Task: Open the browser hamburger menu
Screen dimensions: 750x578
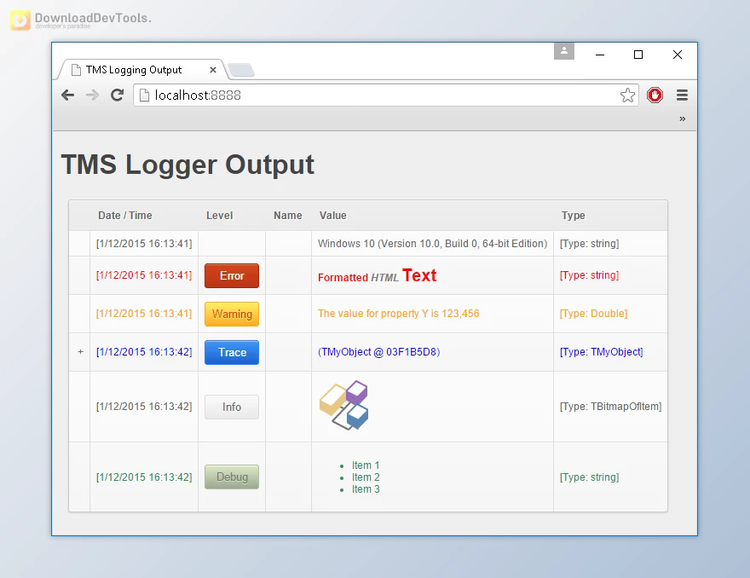Action: (682, 95)
